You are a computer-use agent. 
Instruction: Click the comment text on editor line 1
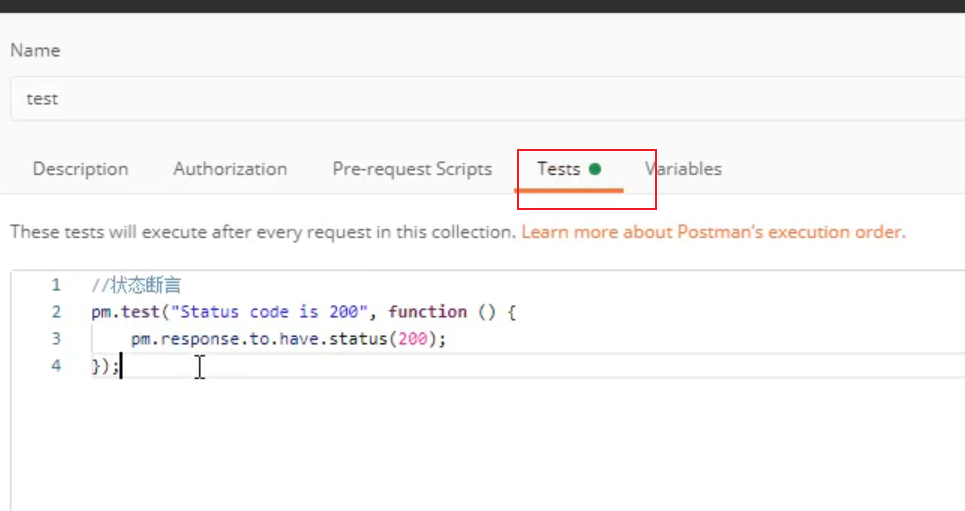136,285
